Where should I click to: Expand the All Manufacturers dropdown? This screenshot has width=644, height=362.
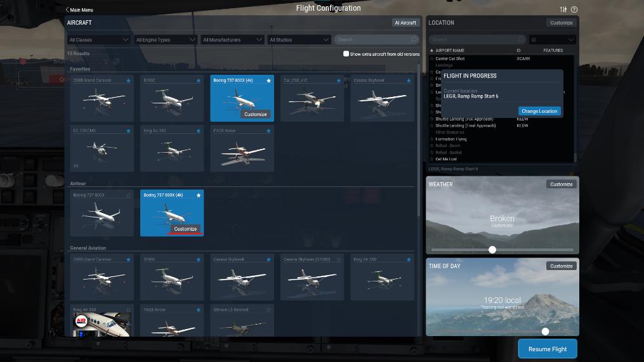232,39
